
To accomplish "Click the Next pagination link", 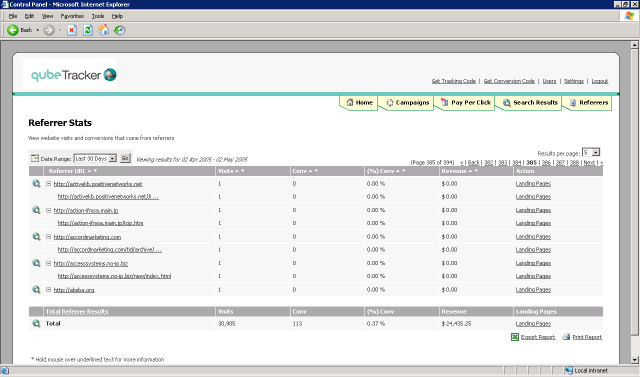I will coord(589,163).
